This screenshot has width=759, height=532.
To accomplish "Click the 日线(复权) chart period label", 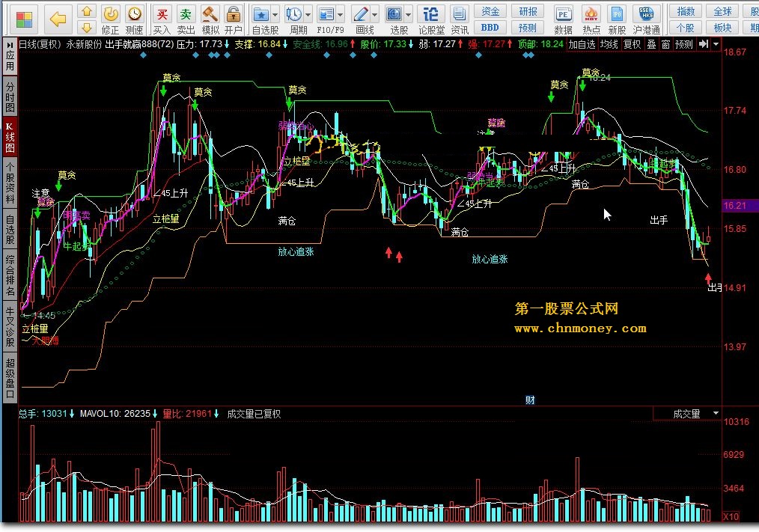I will (x=40, y=44).
